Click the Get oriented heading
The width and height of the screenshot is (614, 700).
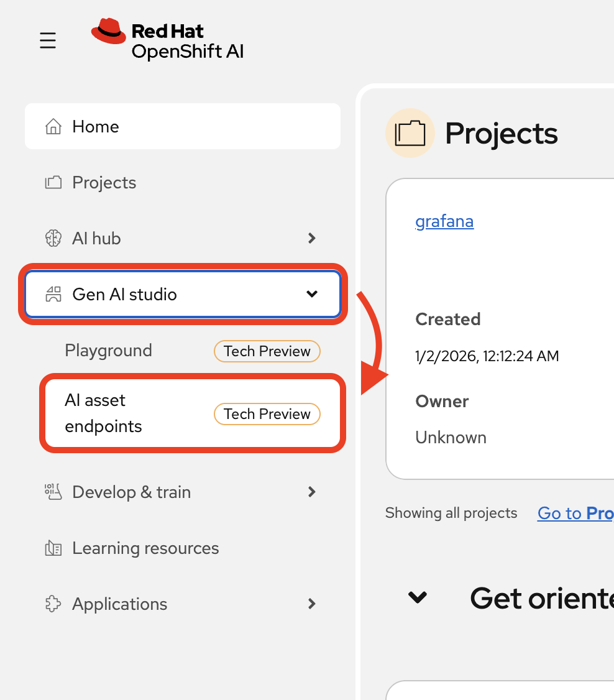[x=542, y=598]
